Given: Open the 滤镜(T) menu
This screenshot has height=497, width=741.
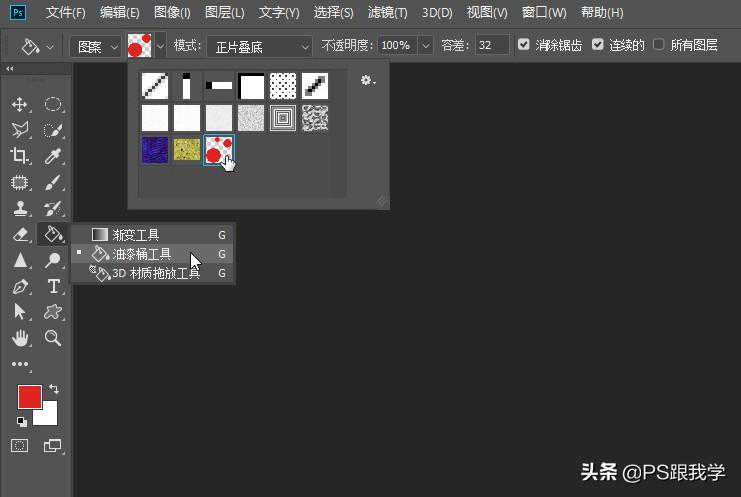Looking at the screenshot, I should 387,13.
